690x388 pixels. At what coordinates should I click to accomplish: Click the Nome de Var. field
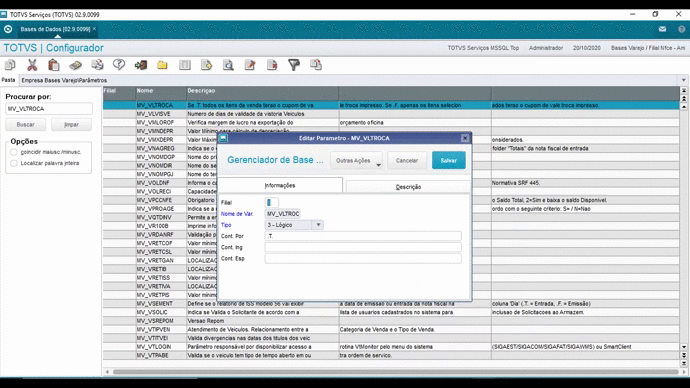pyautogui.click(x=283, y=214)
